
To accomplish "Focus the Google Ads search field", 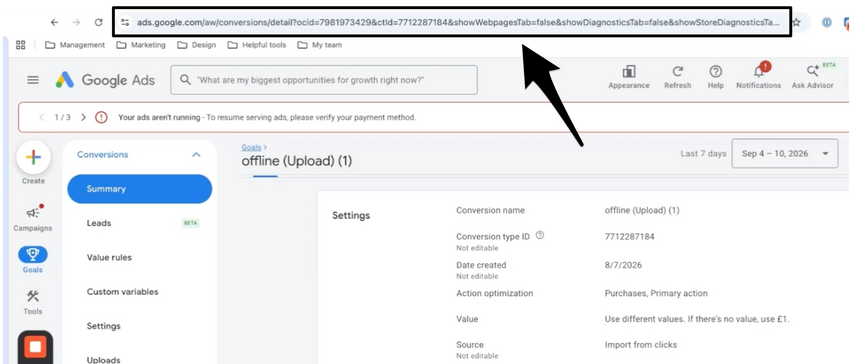I will (324, 80).
